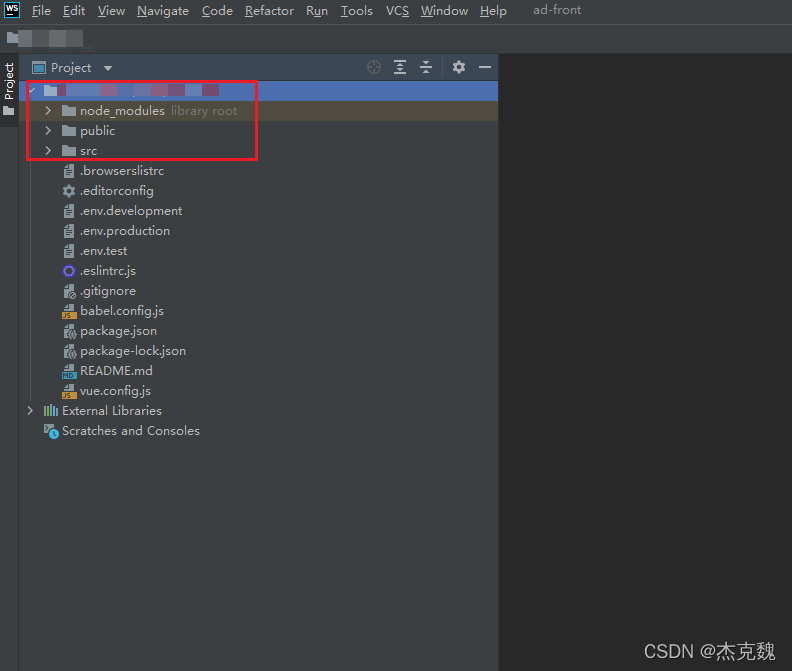
Task: Select External Libraries label
Action: (112, 411)
